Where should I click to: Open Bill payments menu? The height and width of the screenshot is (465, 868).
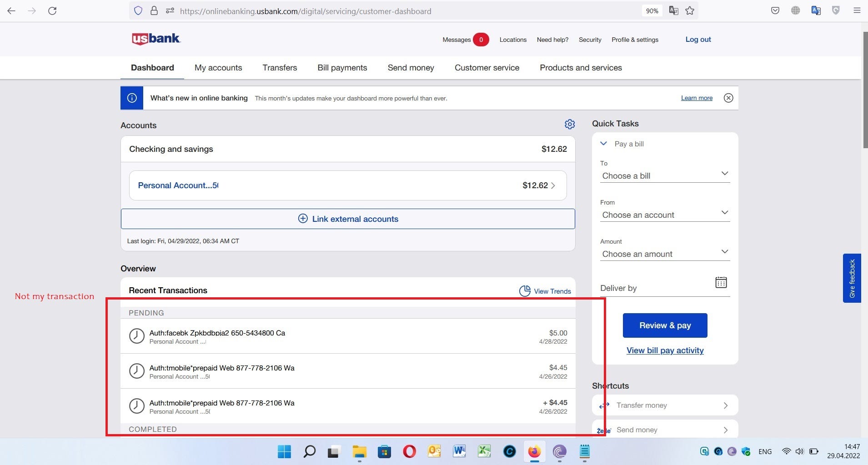pyautogui.click(x=342, y=68)
